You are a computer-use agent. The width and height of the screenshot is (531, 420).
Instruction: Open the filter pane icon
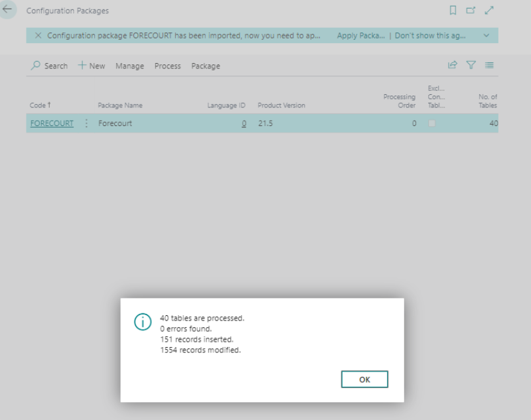click(471, 65)
